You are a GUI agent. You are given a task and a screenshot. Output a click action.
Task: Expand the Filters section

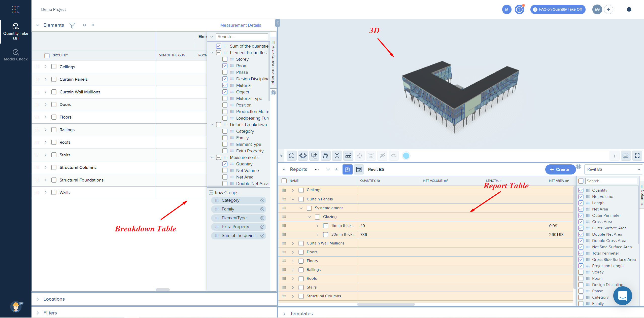pyautogui.click(x=38, y=313)
